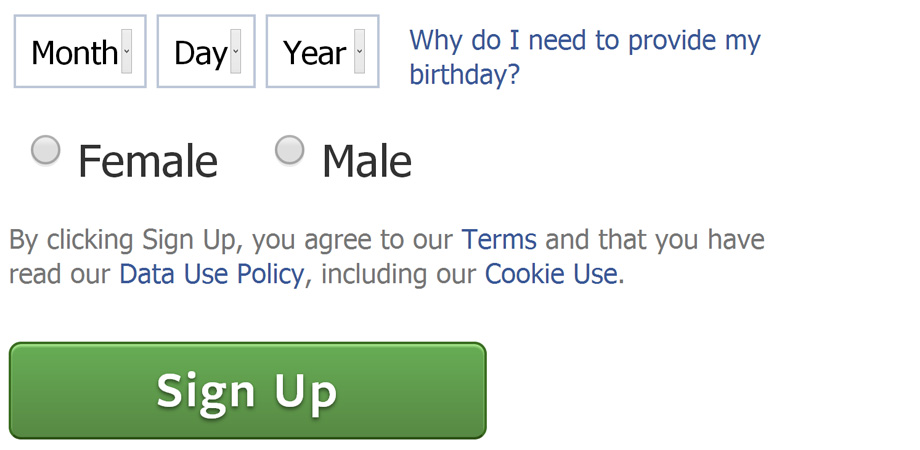Click the Male label text
This screenshot has width=920, height=450.
366,162
